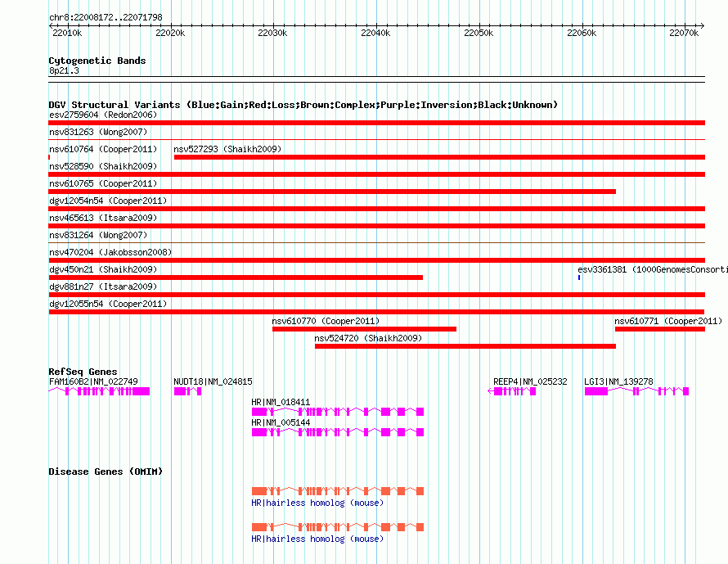Click the dgv450n21 (Shaikh2009) red bar
This screenshot has height=564, width=728.
(236, 277)
